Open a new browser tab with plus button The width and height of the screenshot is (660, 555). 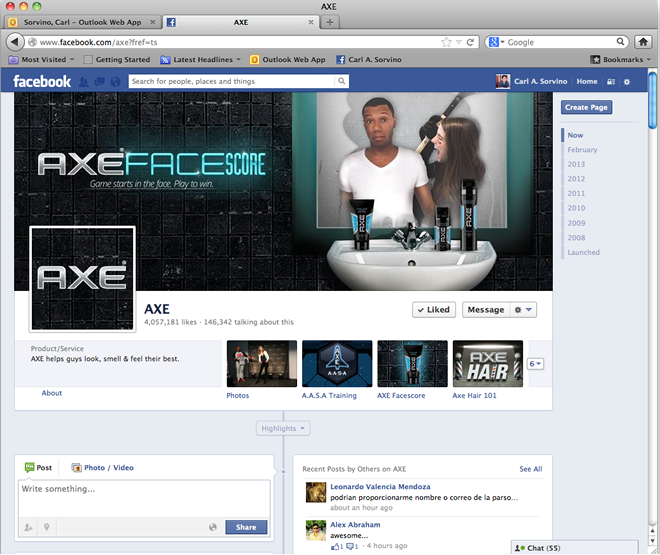(330, 22)
